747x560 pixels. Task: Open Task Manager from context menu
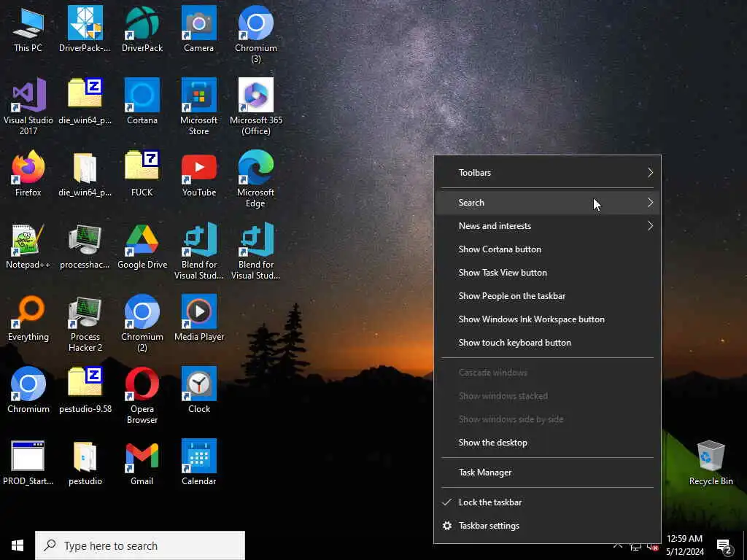547,472
